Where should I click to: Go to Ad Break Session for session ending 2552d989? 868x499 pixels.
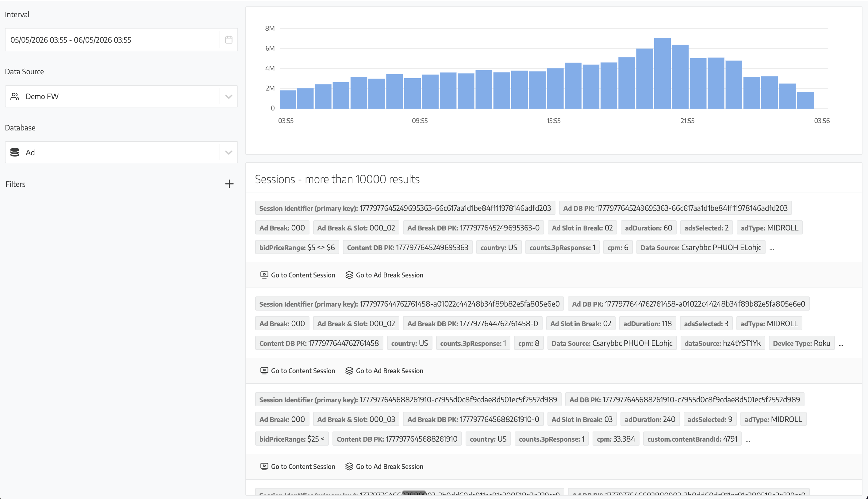[384, 466]
